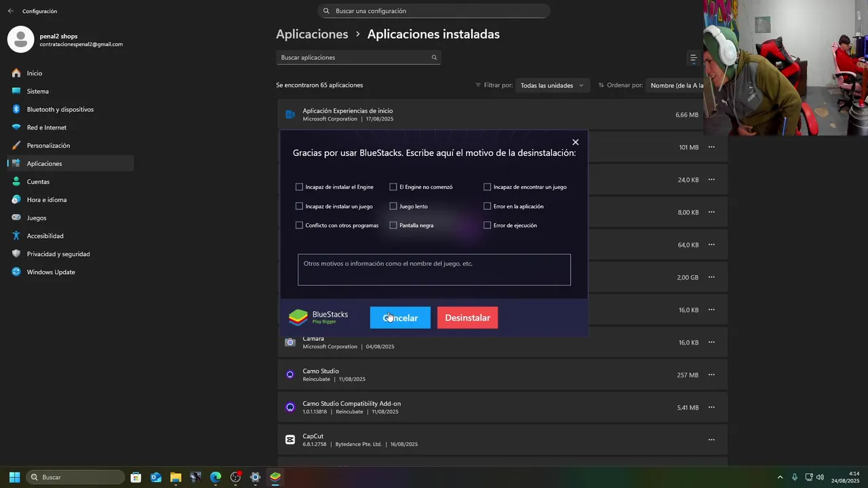Click the Aplicación Experiencias de inicio icon
This screenshot has height=488, width=868.
coord(290,115)
